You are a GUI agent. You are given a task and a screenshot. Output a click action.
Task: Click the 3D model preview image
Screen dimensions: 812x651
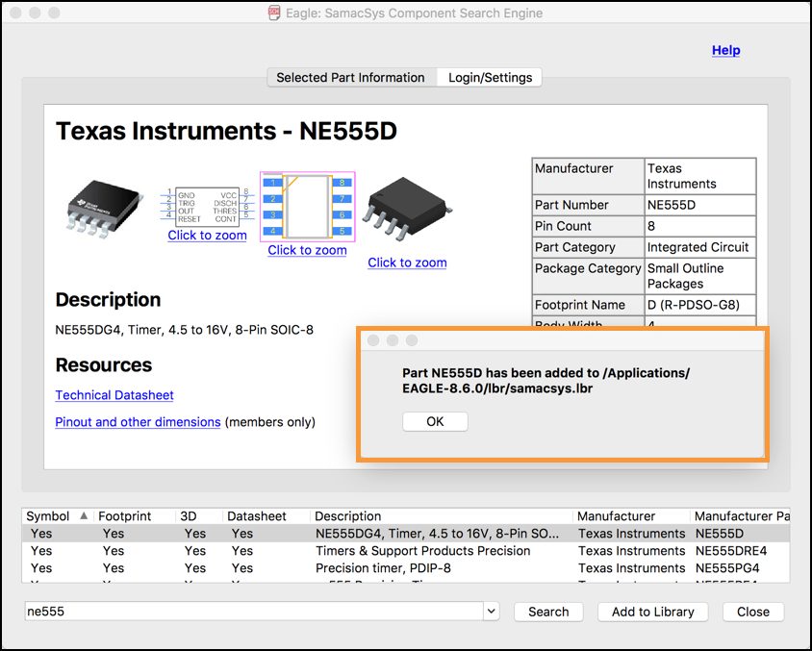pyautogui.click(x=408, y=209)
